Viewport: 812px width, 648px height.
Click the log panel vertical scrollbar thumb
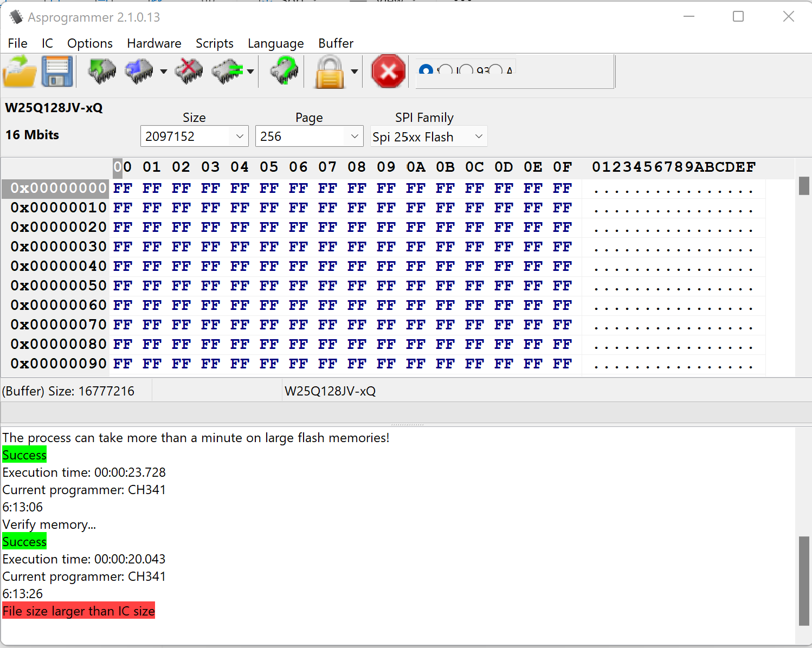click(x=804, y=580)
